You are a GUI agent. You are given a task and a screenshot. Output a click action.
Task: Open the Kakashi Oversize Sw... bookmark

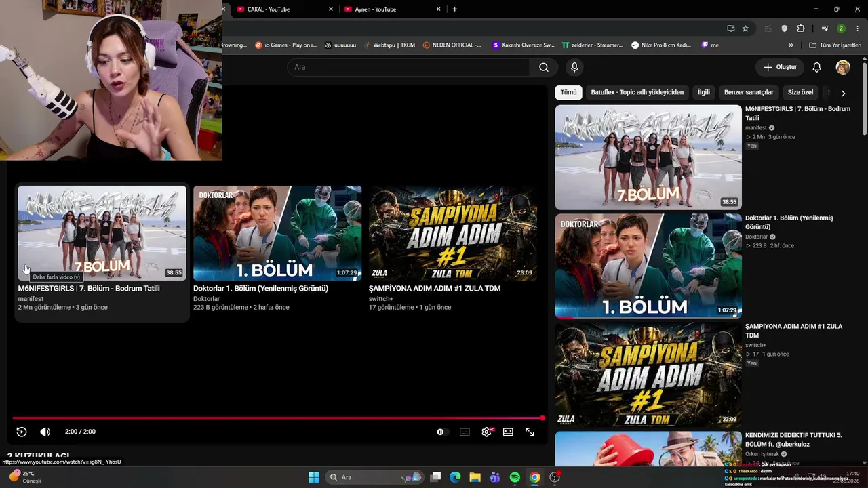coord(524,45)
